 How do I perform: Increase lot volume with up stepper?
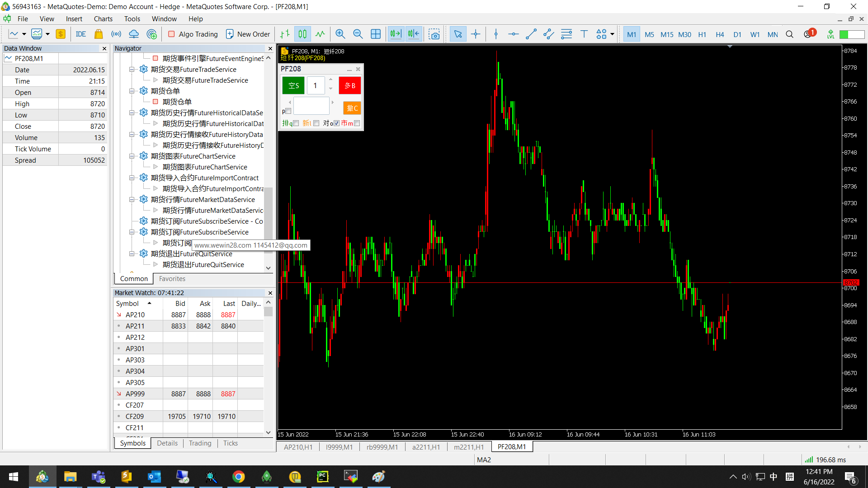coord(330,80)
